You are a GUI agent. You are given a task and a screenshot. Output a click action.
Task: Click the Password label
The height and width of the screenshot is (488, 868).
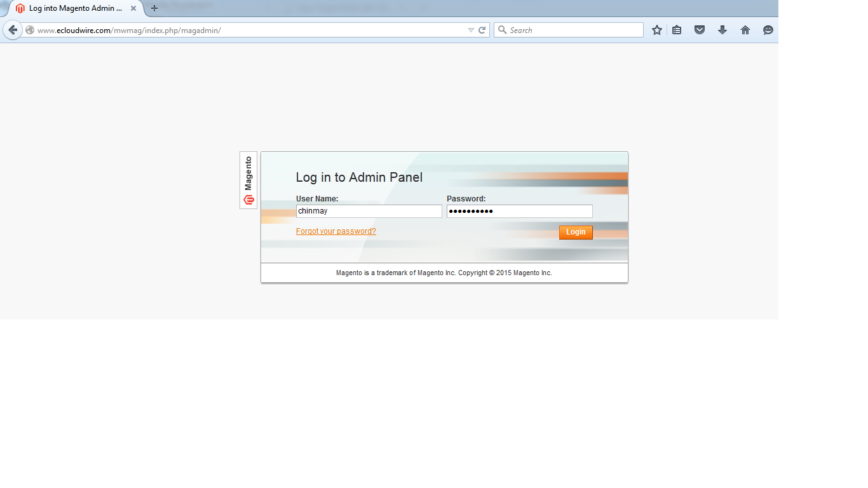466,199
